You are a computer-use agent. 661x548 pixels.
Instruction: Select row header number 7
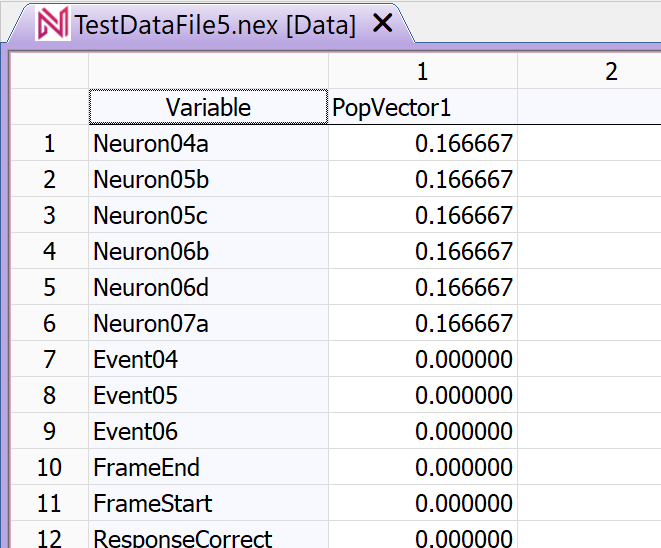click(x=49, y=359)
